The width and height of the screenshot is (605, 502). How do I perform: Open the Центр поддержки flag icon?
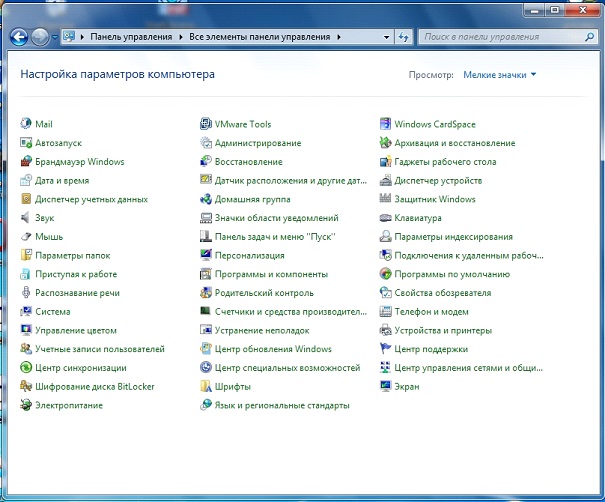[385, 348]
